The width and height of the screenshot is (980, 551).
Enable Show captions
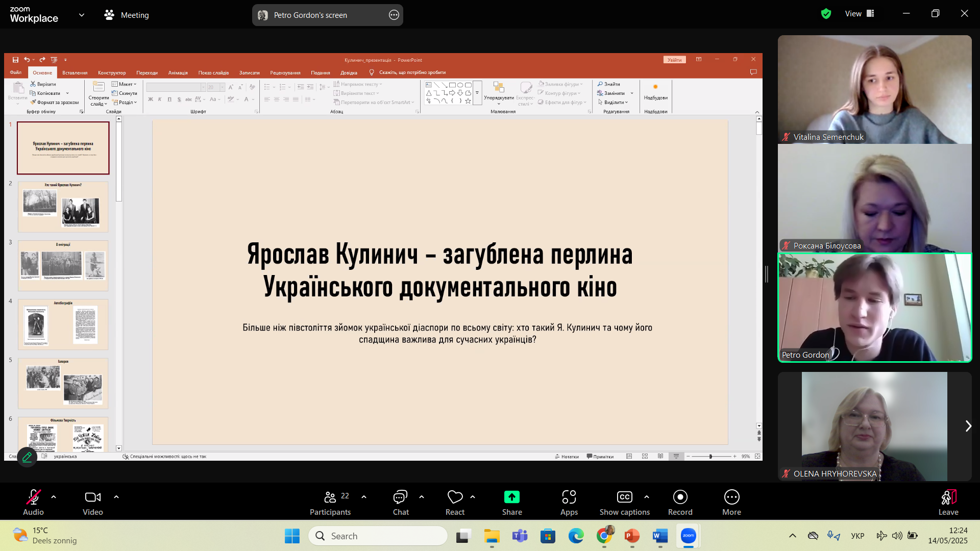coord(624,503)
